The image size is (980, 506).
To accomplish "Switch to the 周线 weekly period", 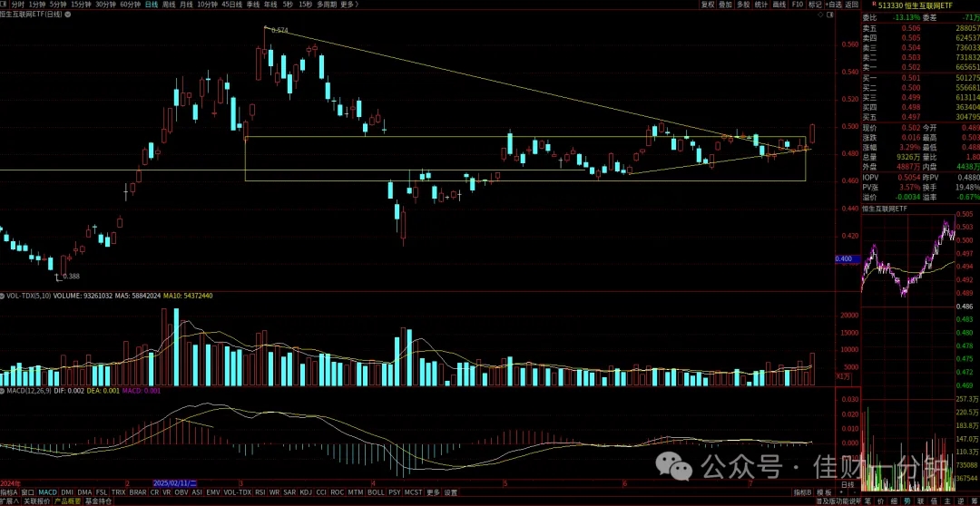I will [x=169, y=4].
